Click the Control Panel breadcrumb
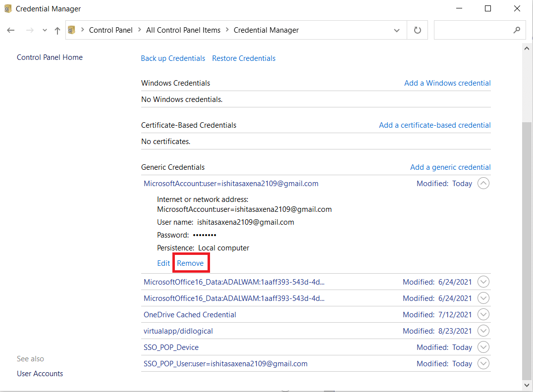Screen dimensions: 533x392 pos(110,30)
